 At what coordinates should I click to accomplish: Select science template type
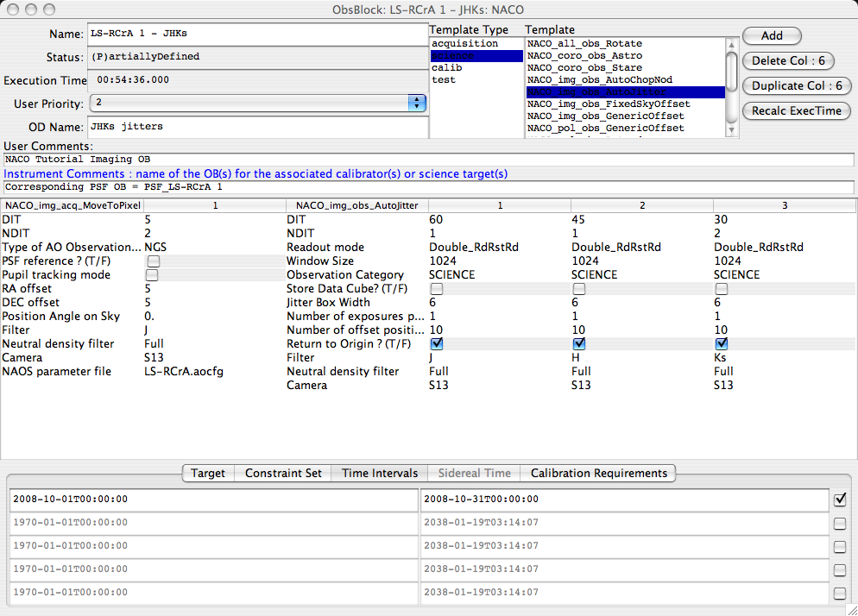click(476, 56)
